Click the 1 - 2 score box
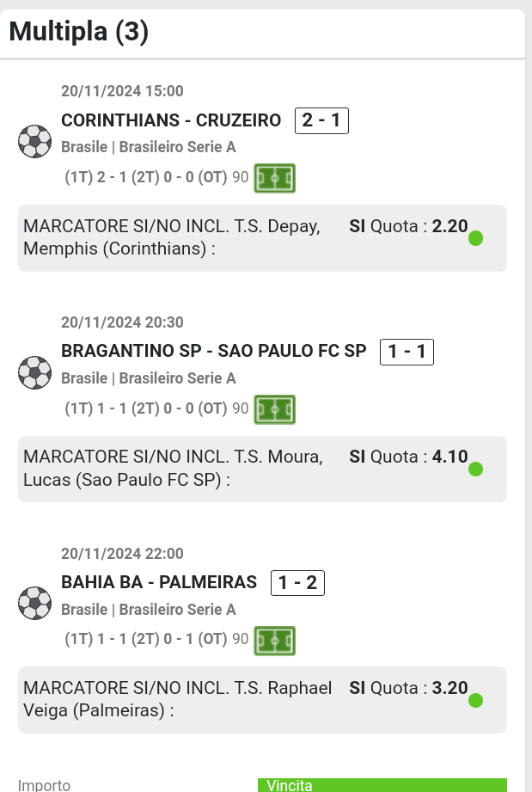The height and width of the screenshot is (792, 532). [297, 583]
